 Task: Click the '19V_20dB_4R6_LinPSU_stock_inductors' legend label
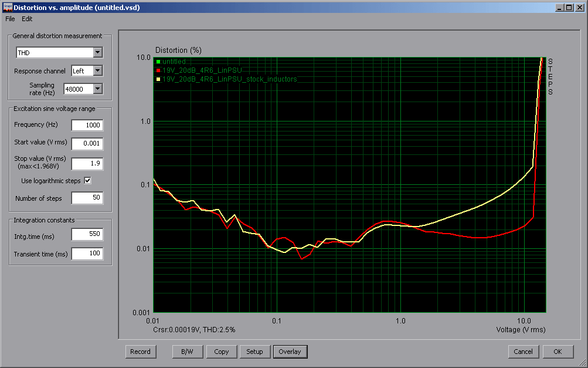pyautogui.click(x=229, y=79)
